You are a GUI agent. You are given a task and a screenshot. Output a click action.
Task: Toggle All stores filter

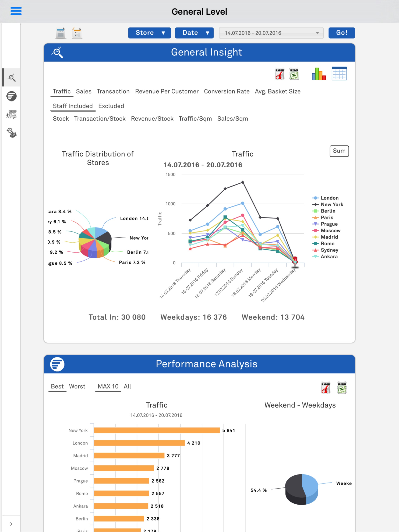pos(127,386)
